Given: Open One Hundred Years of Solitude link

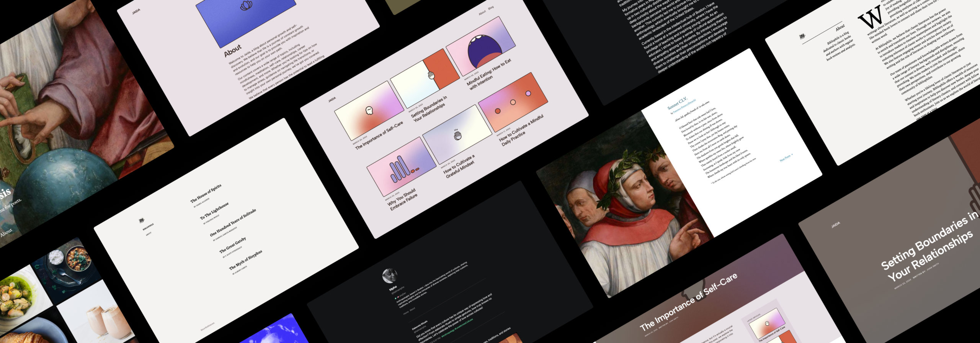Looking at the screenshot, I should point(233,223).
